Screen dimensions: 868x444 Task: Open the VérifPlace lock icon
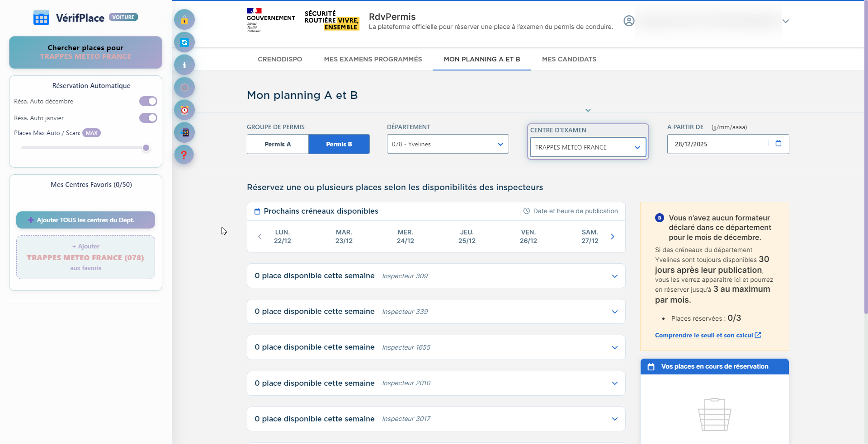pyautogui.click(x=184, y=19)
